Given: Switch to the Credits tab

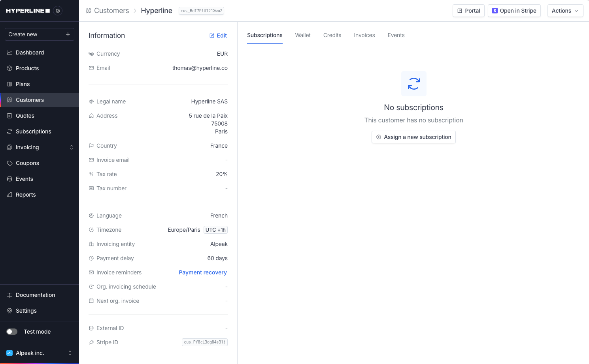Looking at the screenshot, I should (332, 35).
